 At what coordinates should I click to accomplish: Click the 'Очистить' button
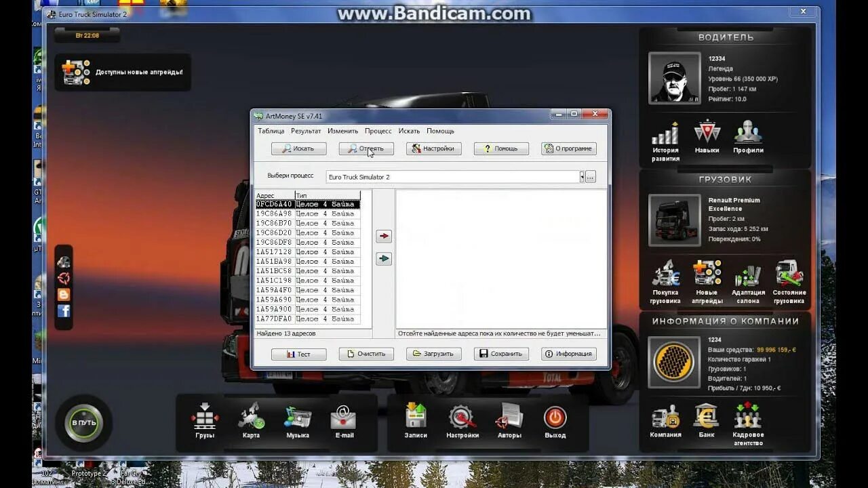coord(366,354)
